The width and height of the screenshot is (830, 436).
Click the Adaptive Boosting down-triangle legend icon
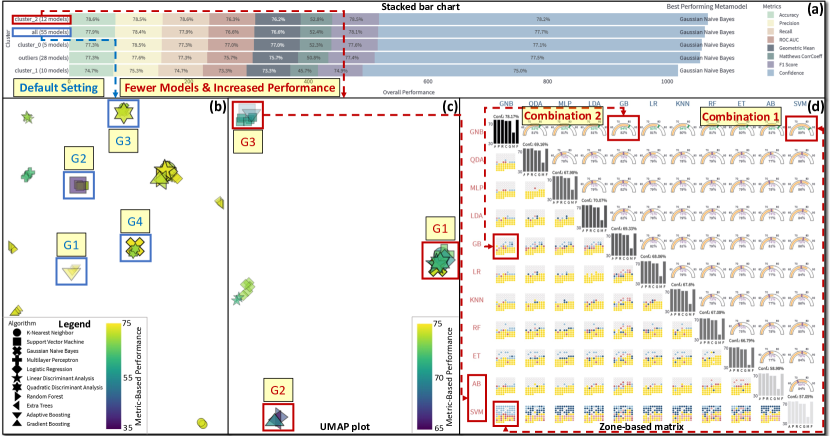pyautogui.click(x=17, y=415)
